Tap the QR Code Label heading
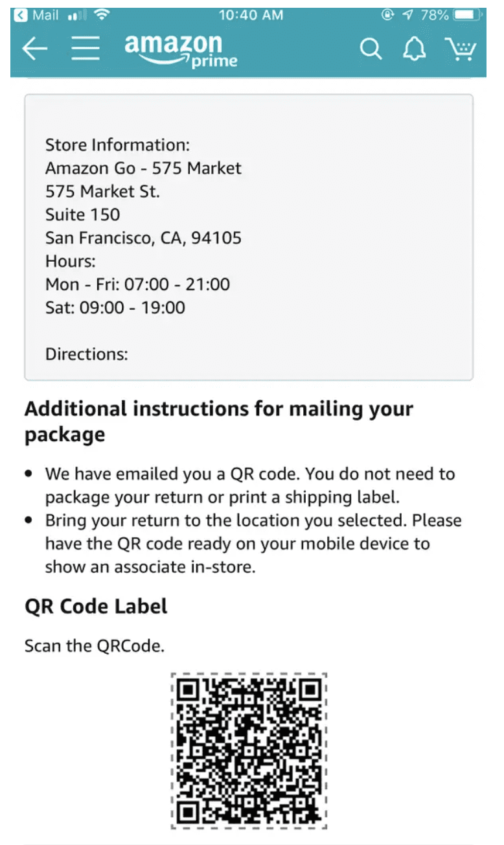The height and width of the screenshot is (845, 504). click(96, 606)
